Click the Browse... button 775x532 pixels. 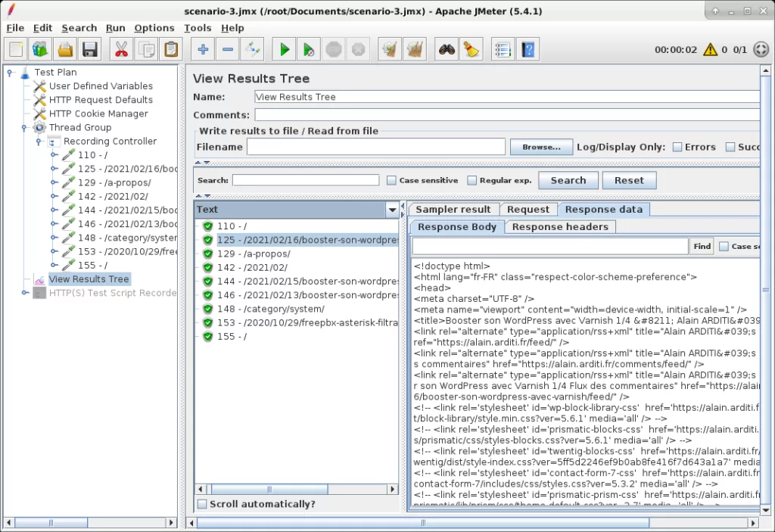coord(541,147)
